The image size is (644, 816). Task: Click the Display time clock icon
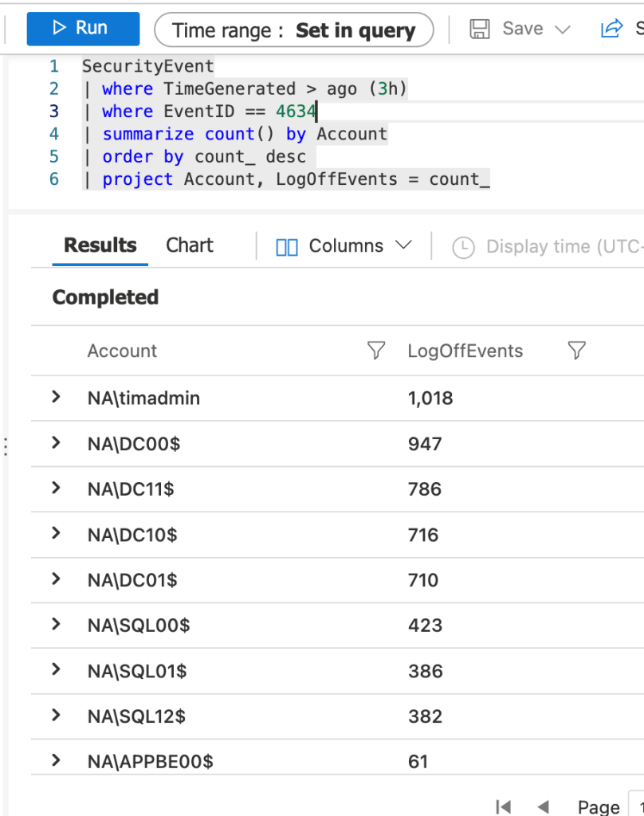click(463, 247)
